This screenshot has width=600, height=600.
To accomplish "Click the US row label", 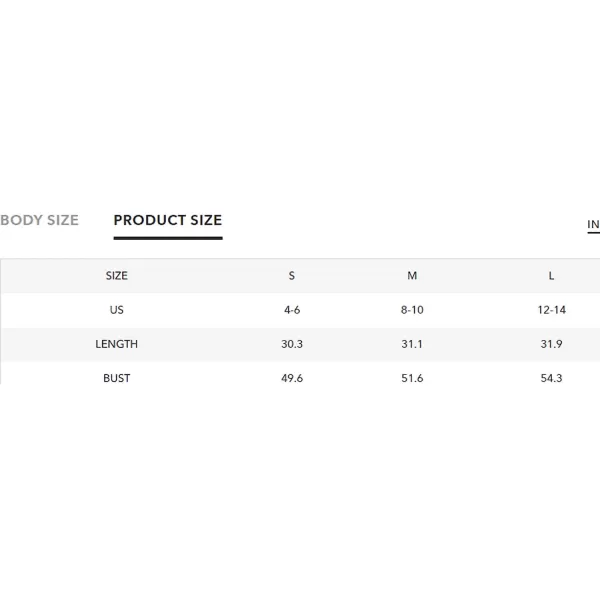I will click(x=117, y=310).
